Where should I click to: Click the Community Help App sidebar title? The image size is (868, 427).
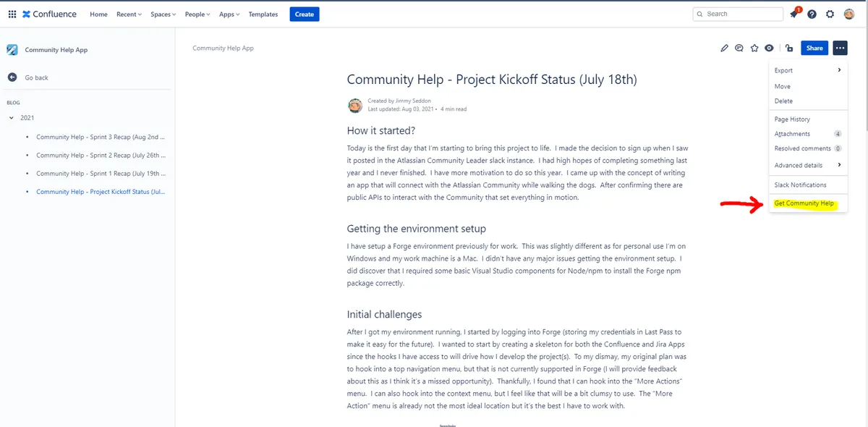click(56, 50)
